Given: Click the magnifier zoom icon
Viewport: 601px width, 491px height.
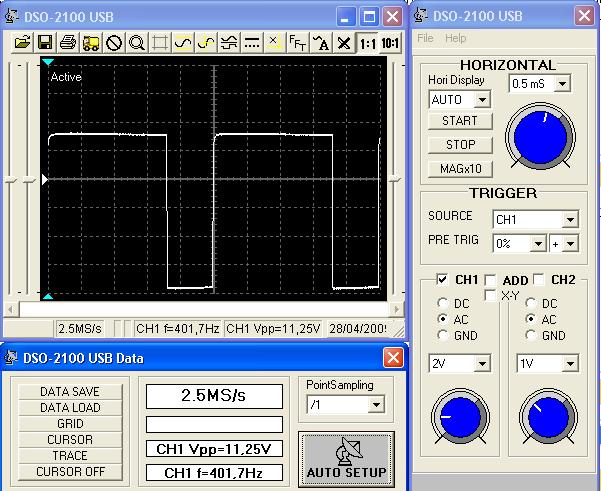Looking at the screenshot, I should point(137,43).
